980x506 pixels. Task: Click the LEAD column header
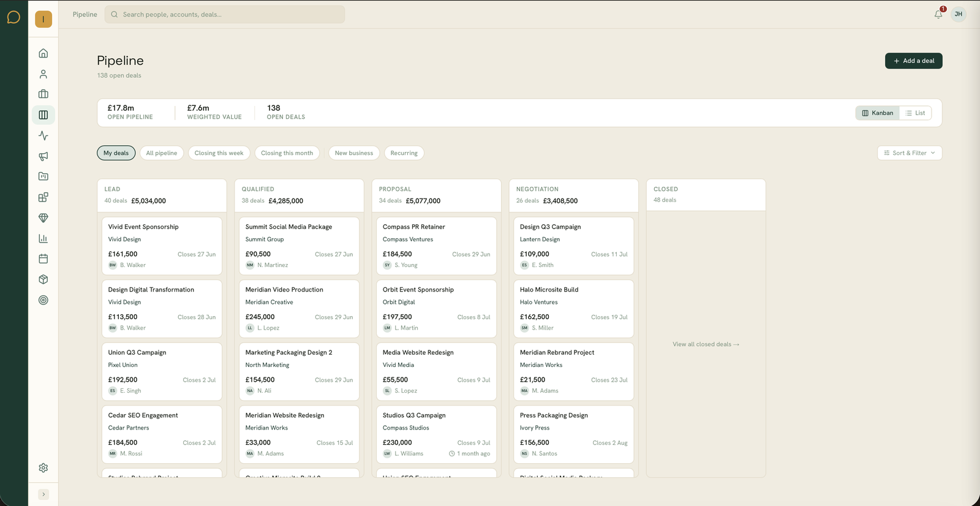(162, 195)
